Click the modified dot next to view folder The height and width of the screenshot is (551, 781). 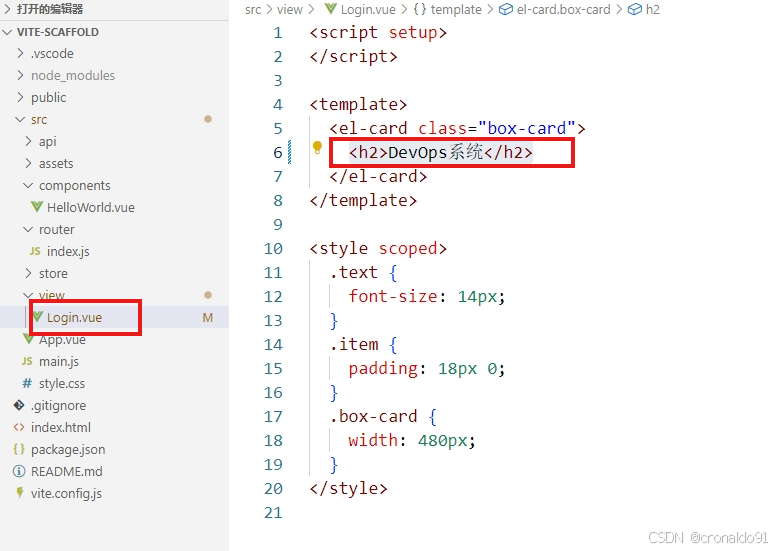pos(208,295)
